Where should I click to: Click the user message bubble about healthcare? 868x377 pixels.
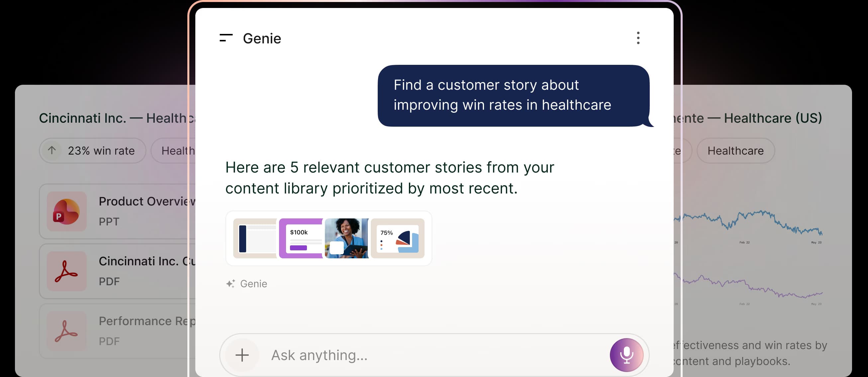(513, 95)
